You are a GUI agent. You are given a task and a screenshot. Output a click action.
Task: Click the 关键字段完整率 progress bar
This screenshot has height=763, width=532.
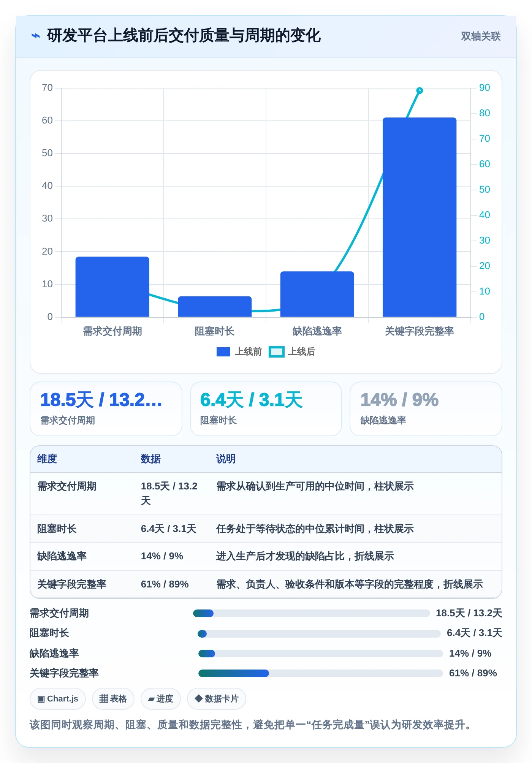coord(321,673)
